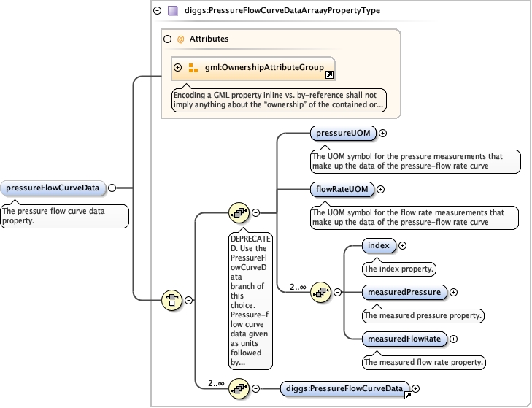Expand the index element
The width and height of the screenshot is (532, 408).
402,245
